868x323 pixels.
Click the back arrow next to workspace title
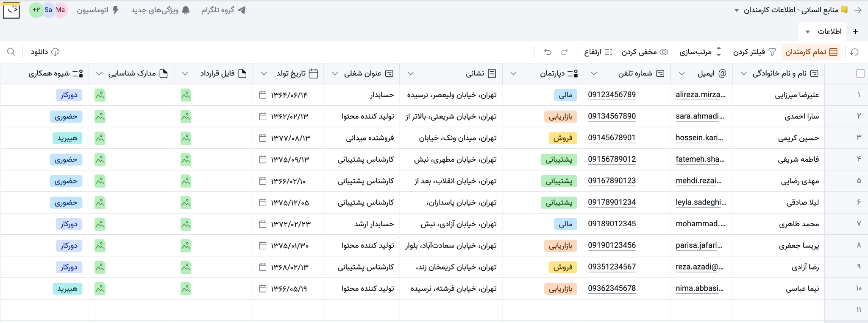coord(858,10)
